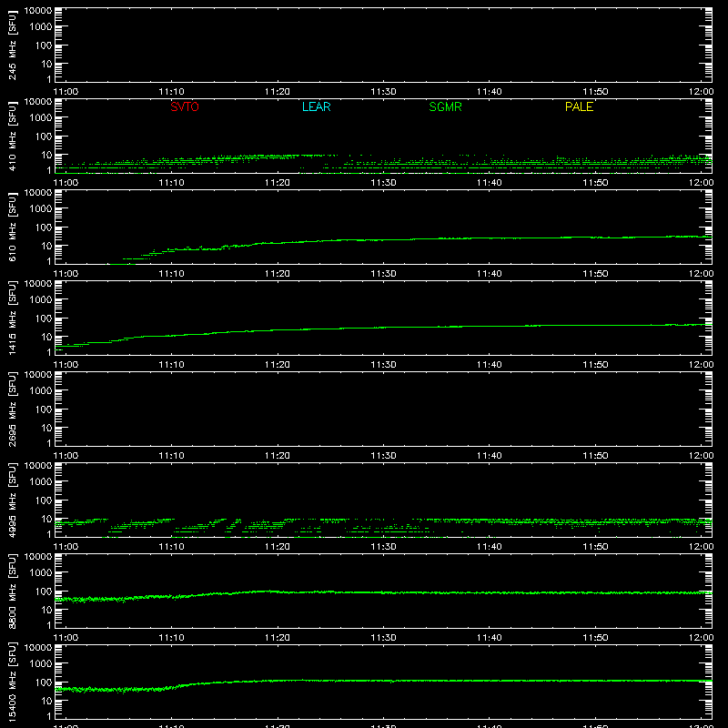728x728 pixels.
Task: Click the cyan LEAR station label
Action: tap(316, 106)
